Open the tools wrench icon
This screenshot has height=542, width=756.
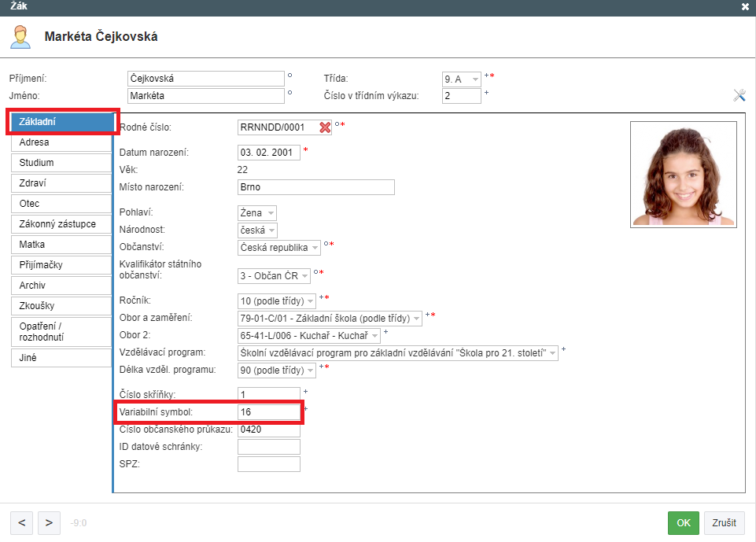739,95
